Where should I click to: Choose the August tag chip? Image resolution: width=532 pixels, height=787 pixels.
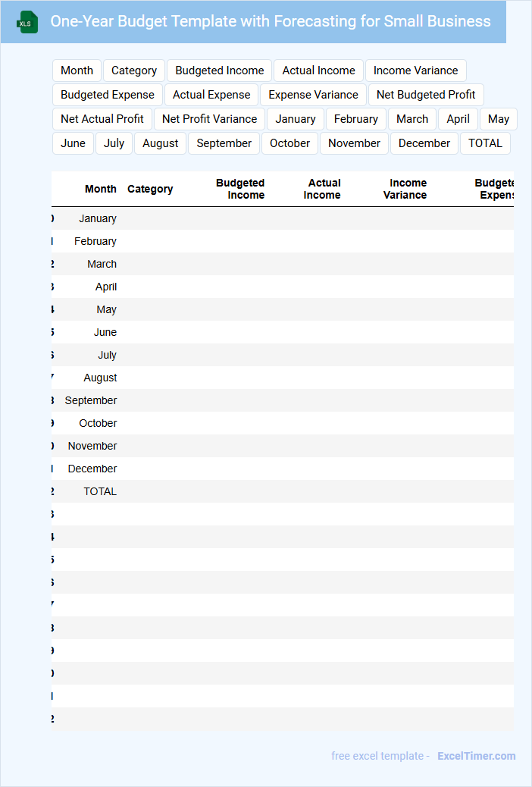[160, 143]
